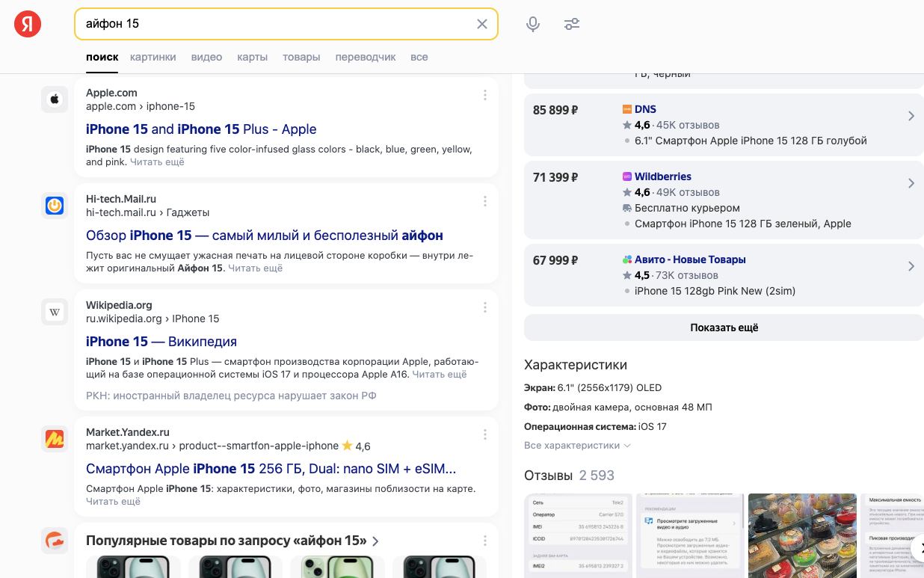Image resolution: width=924 pixels, height=578 pixels.
Task: Open search settings sliders icon
Action: (x=572, y=24)
